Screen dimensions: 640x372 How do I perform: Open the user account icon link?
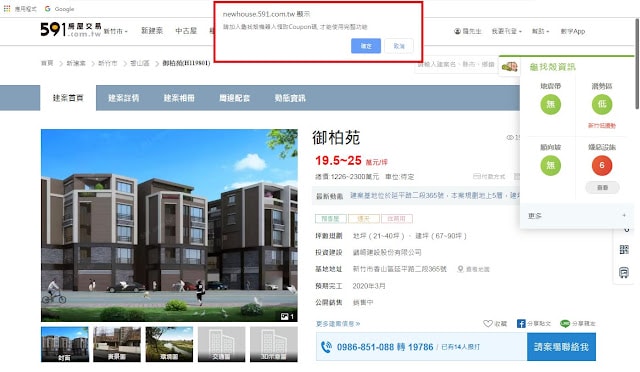click(x=468, y=31)
